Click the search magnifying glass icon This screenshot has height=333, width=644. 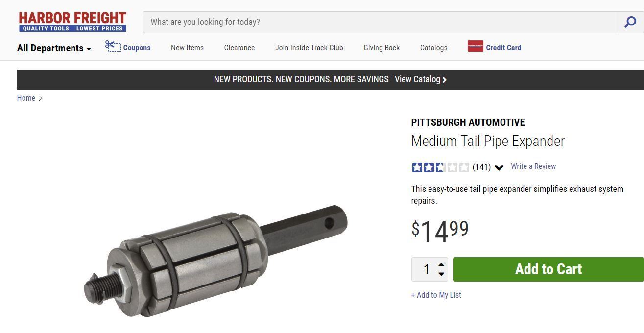630,22
